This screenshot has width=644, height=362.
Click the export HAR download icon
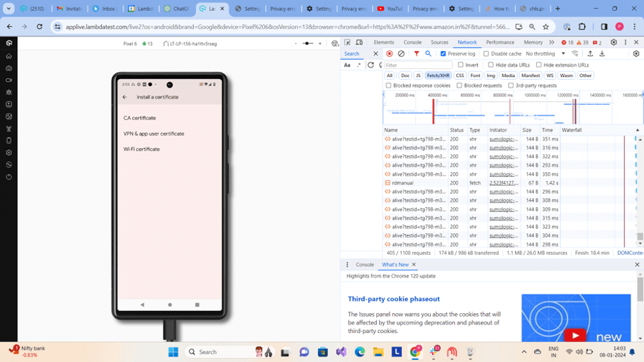tap(602, 54)
